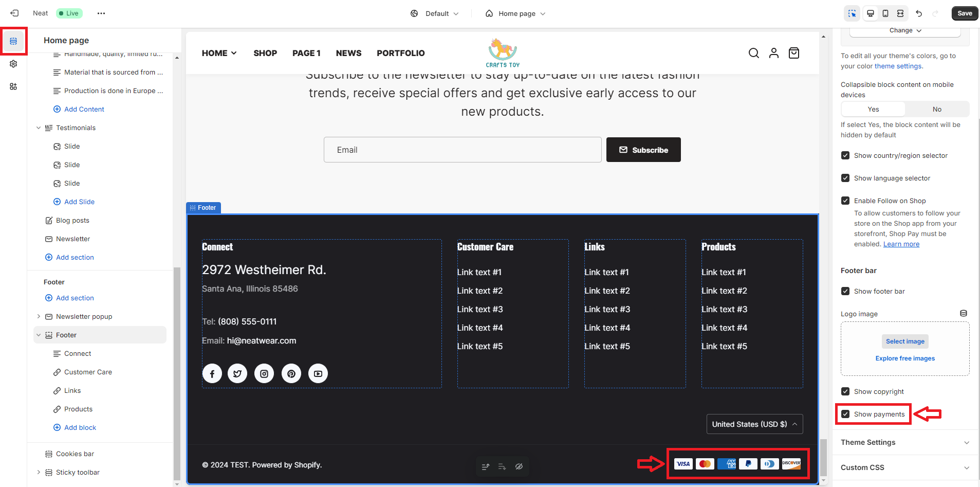980x487 pixels.
Task: Open the Apps panel in the sidebar
Action: [x=13, y=86]
